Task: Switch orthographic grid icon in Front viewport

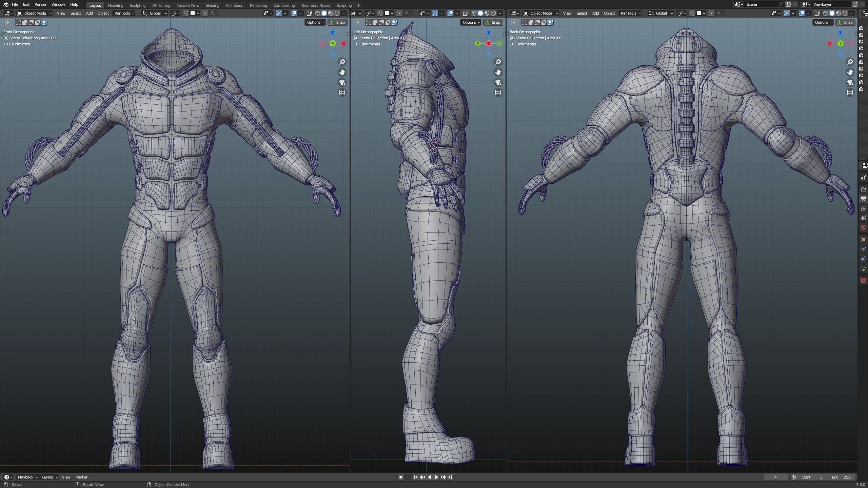Action: (342, 93)
